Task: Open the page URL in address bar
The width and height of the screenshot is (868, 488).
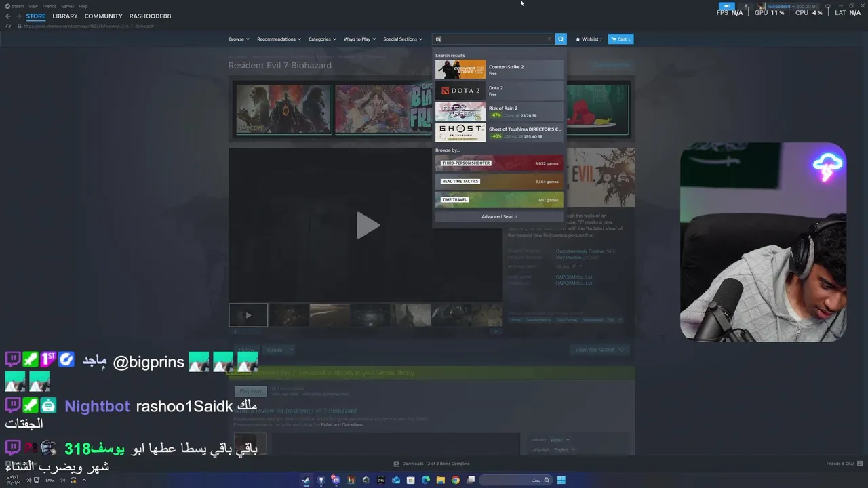Action: click(x=89, y=26)
